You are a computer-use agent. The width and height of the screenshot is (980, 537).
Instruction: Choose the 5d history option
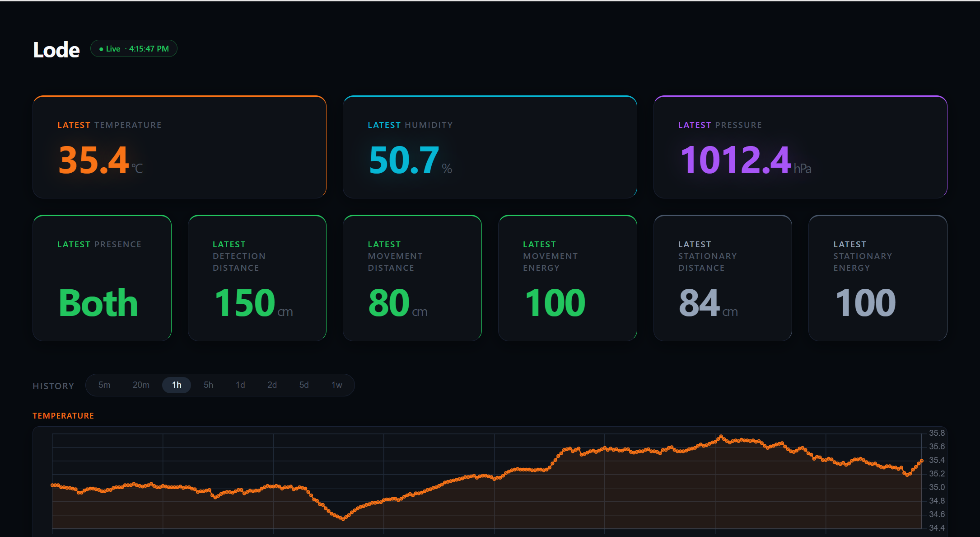pos(304,385)
